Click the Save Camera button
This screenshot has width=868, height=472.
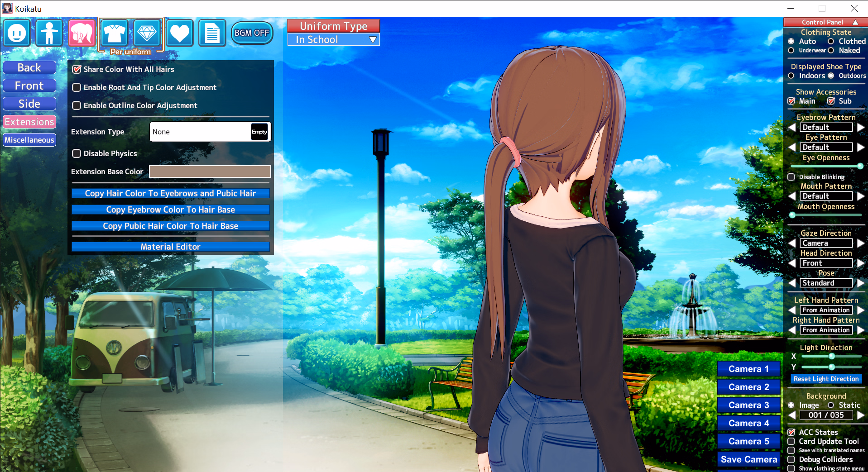click(748, 459)
